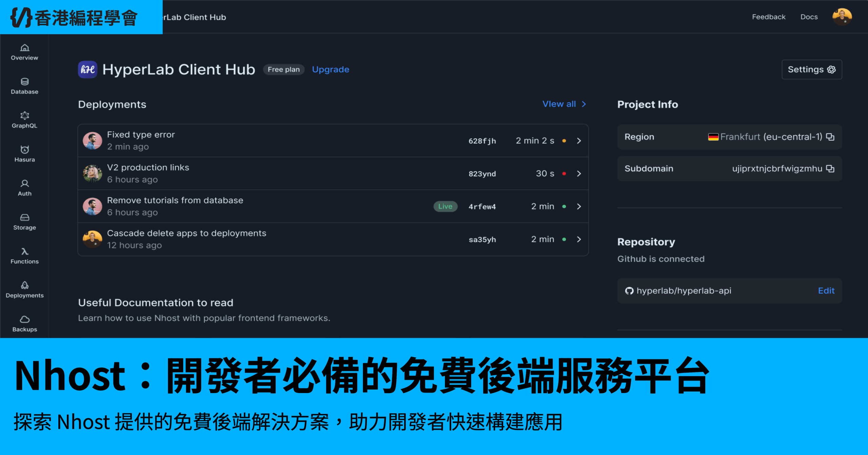Expand the Remove tutorials deployment chevron
This screenshot has height=455, width=868.
579,206
